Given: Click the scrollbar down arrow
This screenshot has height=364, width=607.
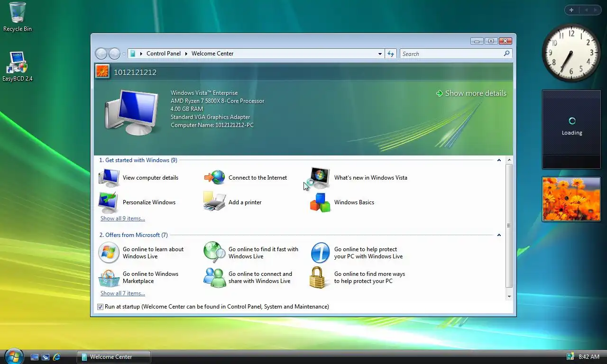Looking at the screenshot, I should (x=509, y=296).
